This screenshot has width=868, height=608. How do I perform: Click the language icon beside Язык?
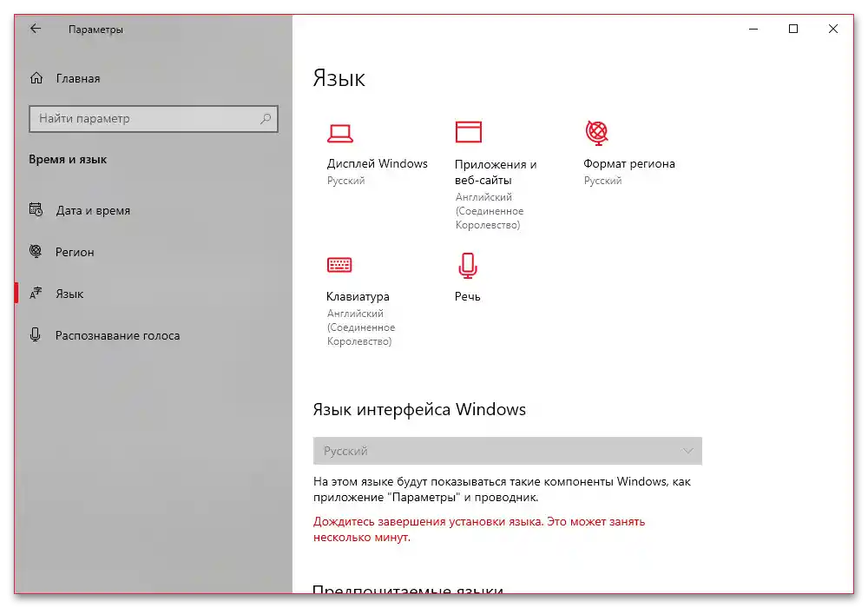36,293
